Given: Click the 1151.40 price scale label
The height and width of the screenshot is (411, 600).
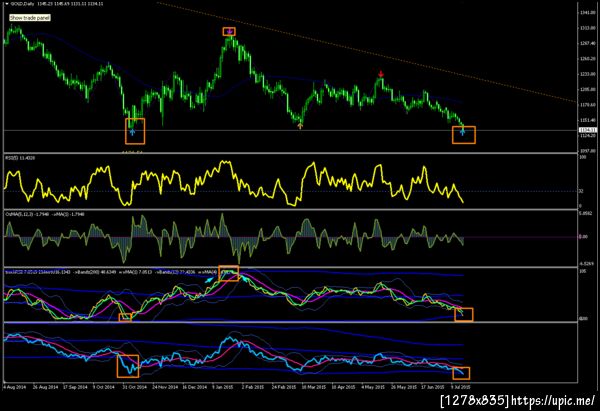Looking at the screenshot, I should click(x=588, y=120).
